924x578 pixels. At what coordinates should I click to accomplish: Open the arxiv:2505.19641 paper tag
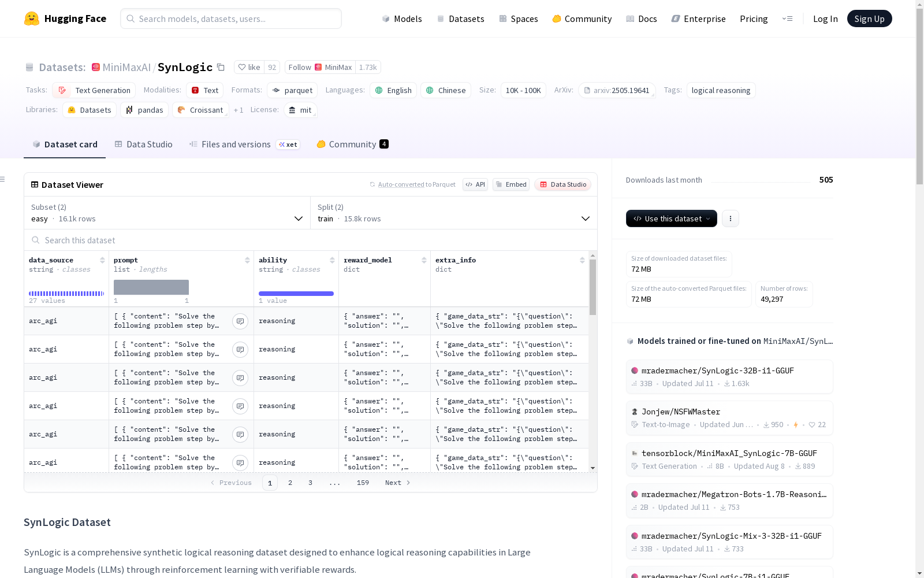pyautogui.click(x=617, y=90)
